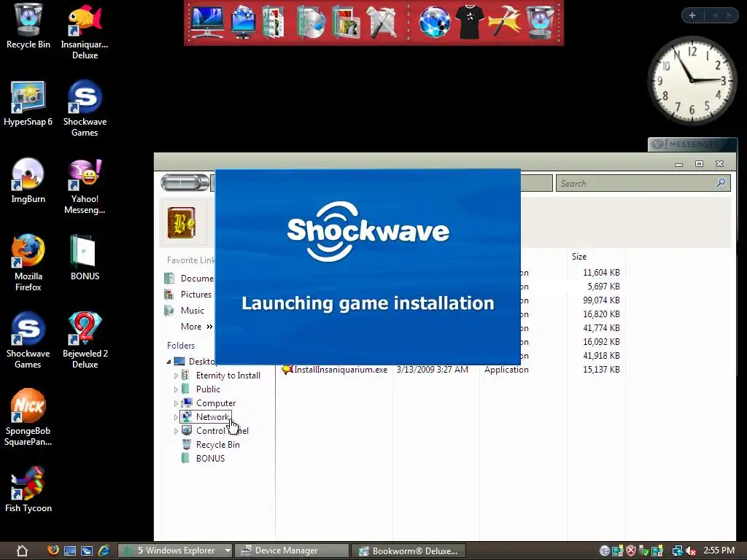Expand the Network tree node arrow
This screenshot has width=747, height=560.
pos(176,417)
